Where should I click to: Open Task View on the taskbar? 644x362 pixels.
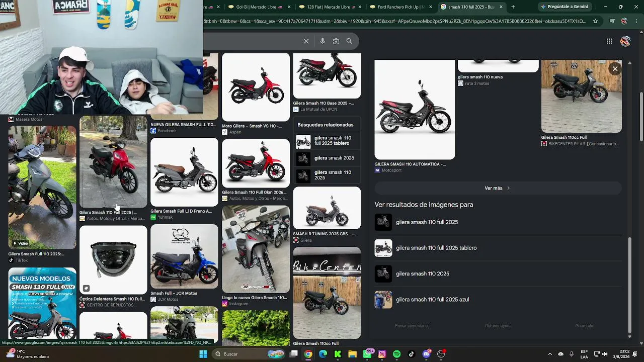point(294,354)
